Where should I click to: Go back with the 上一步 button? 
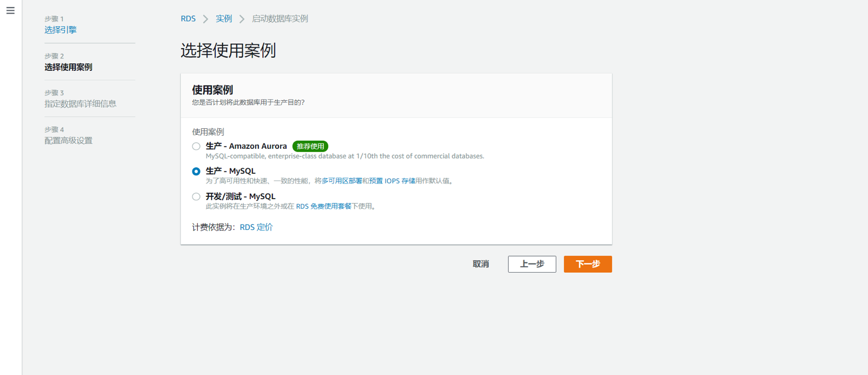click(x=532, y=264)
